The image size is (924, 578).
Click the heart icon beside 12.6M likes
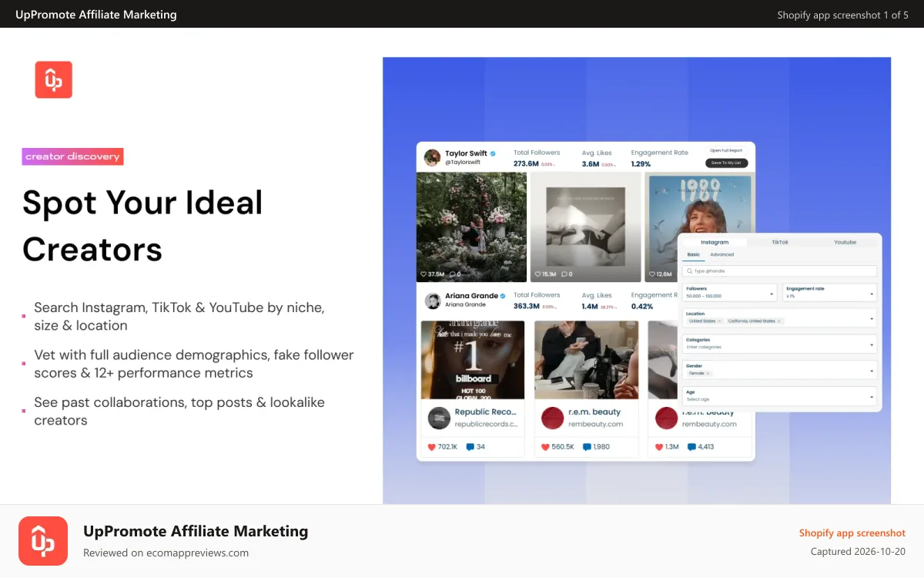click(651, 274)
